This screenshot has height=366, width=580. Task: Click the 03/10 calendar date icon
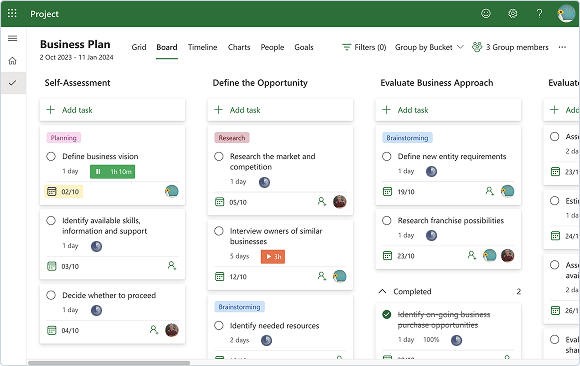(52, 266)
